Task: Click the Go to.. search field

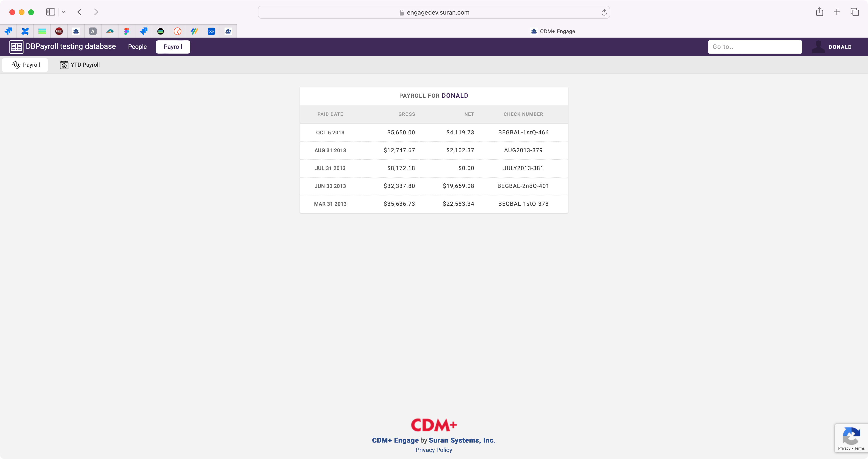Action: [755, 47]
